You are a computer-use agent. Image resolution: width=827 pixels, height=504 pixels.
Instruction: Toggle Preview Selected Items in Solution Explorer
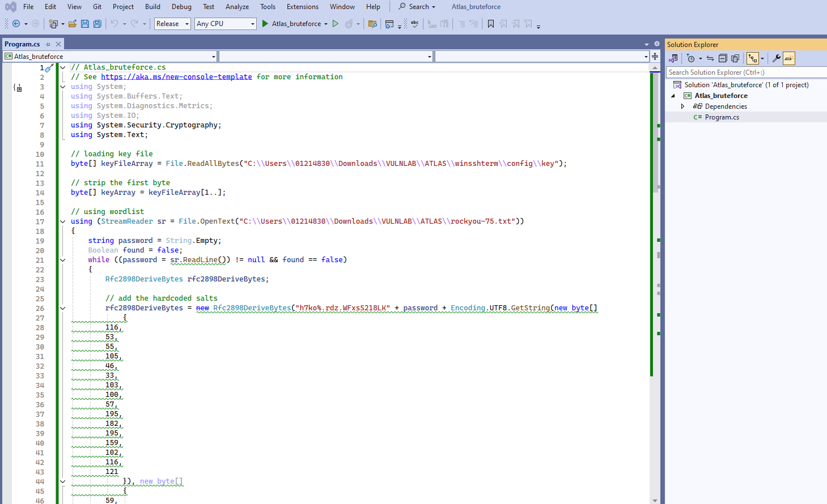[789, 58]
